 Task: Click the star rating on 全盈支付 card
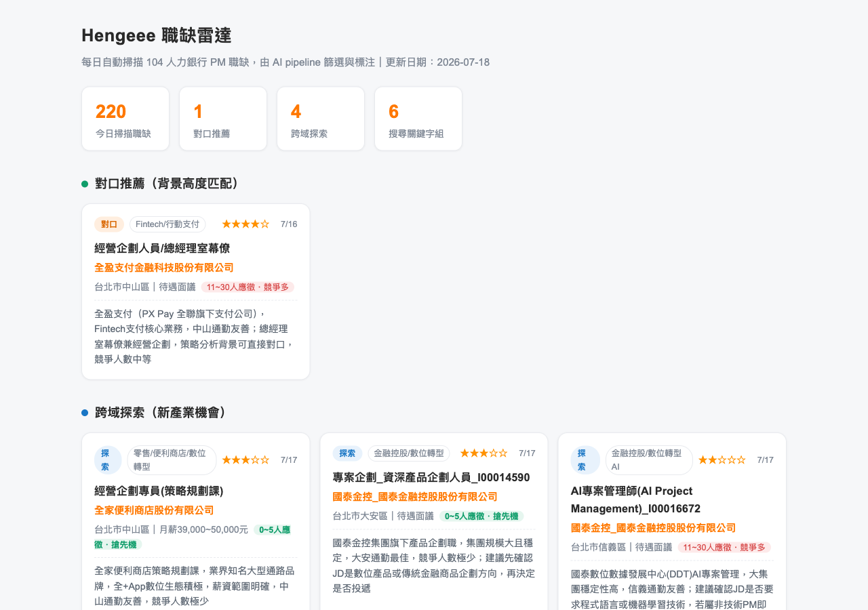[245, 224]
